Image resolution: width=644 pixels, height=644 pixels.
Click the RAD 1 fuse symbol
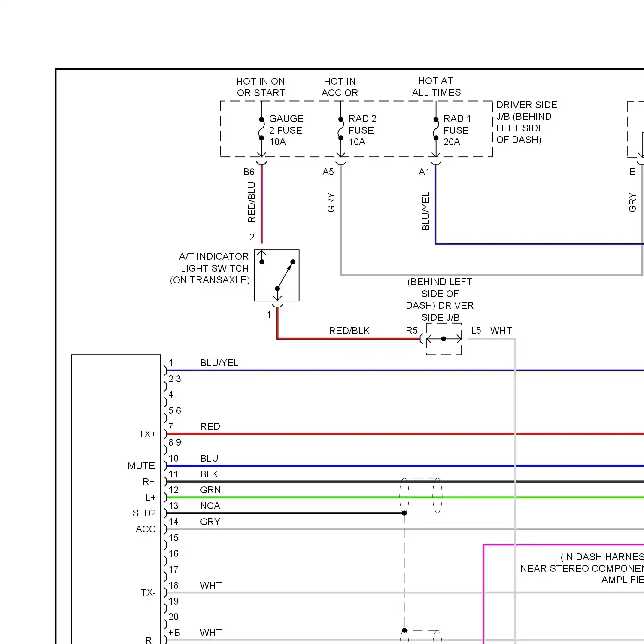[436, 128]
